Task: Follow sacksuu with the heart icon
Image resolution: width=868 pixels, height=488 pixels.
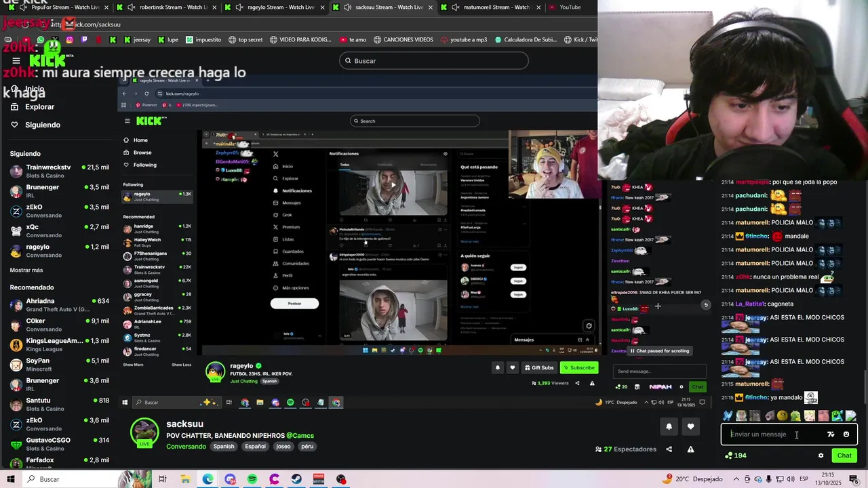Action: [690, 426]
